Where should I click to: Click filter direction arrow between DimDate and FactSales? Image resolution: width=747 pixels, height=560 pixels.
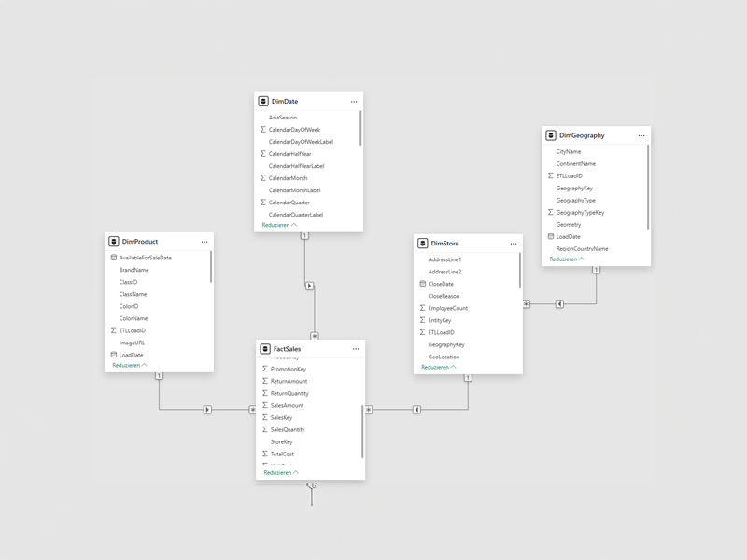click(x=309, y=286)
